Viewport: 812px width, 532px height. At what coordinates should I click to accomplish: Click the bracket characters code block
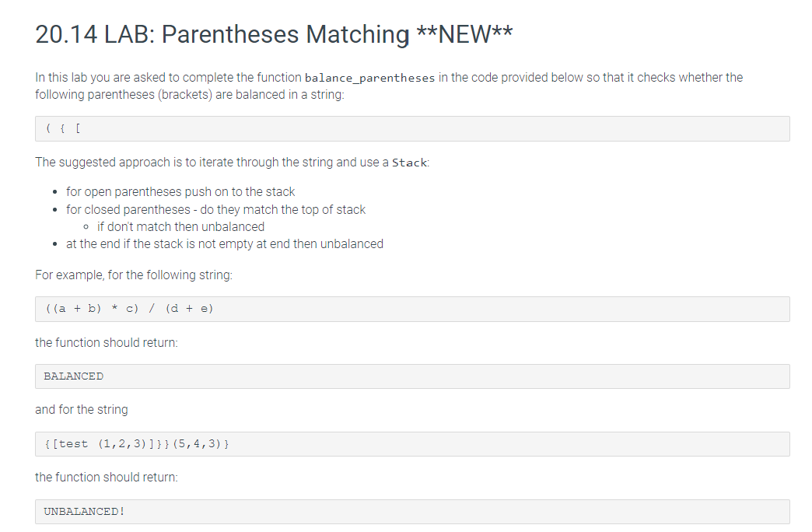point(412,128)
